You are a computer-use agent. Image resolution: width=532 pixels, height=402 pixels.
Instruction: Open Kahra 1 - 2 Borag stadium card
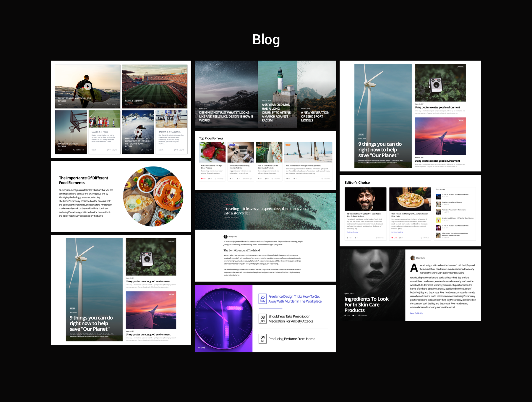point(155,86)
